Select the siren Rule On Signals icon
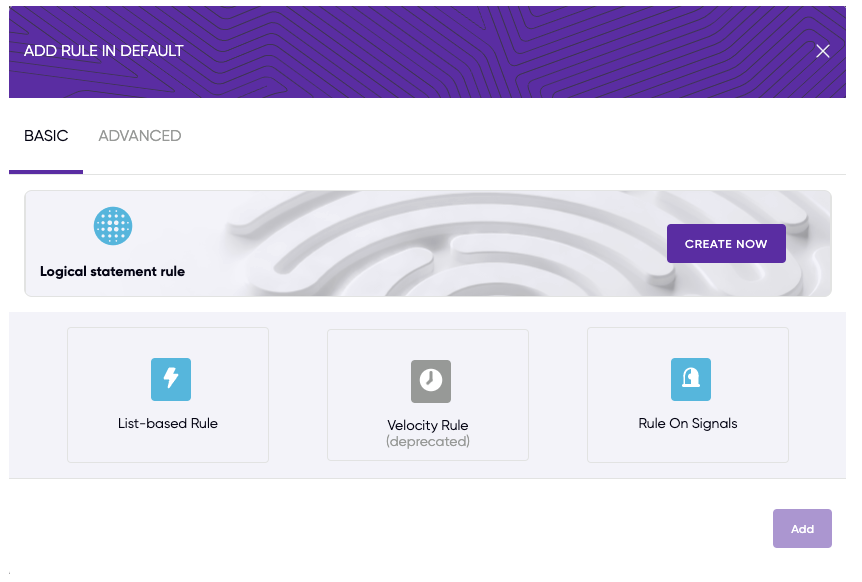The image size is (862, 582). 690,379
